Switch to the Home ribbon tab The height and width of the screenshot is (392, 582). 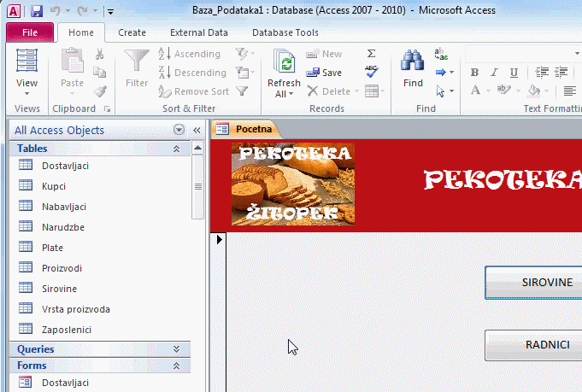pos(81,32)
